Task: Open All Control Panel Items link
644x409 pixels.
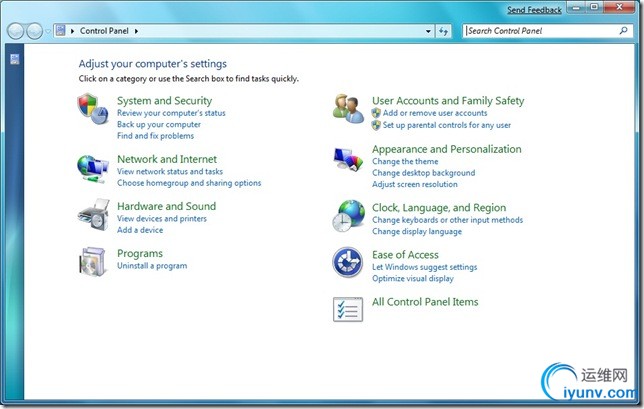Action: [x=425, y=302]
